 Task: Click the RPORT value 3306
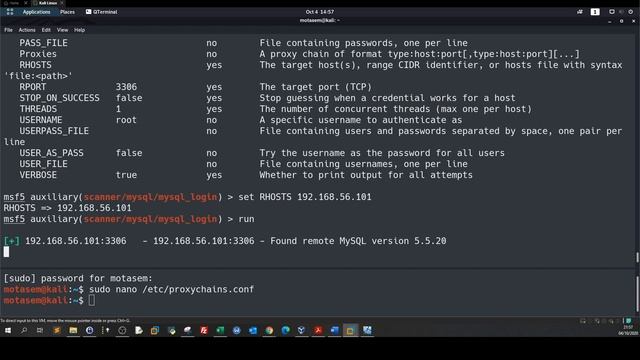coord(126,87)
